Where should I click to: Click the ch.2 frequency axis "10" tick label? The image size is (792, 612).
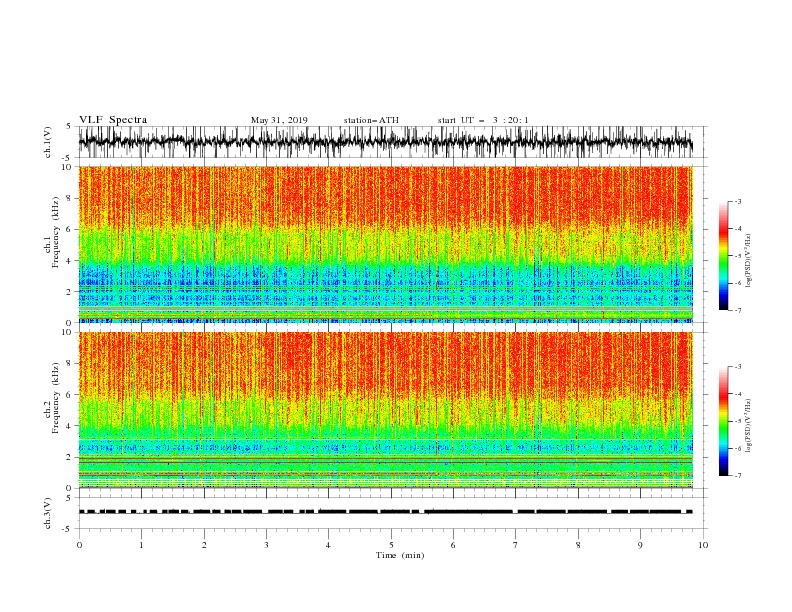[67, 332]
